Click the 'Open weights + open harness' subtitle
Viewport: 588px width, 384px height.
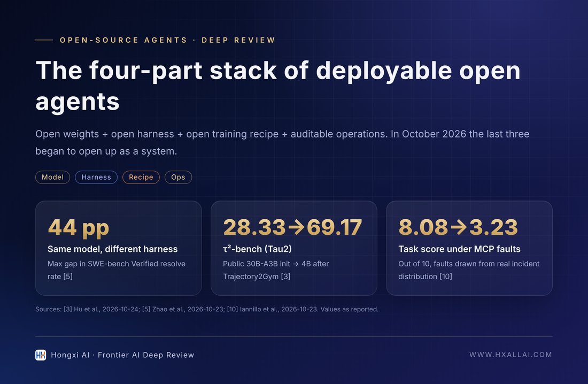[x=282, y=143]
